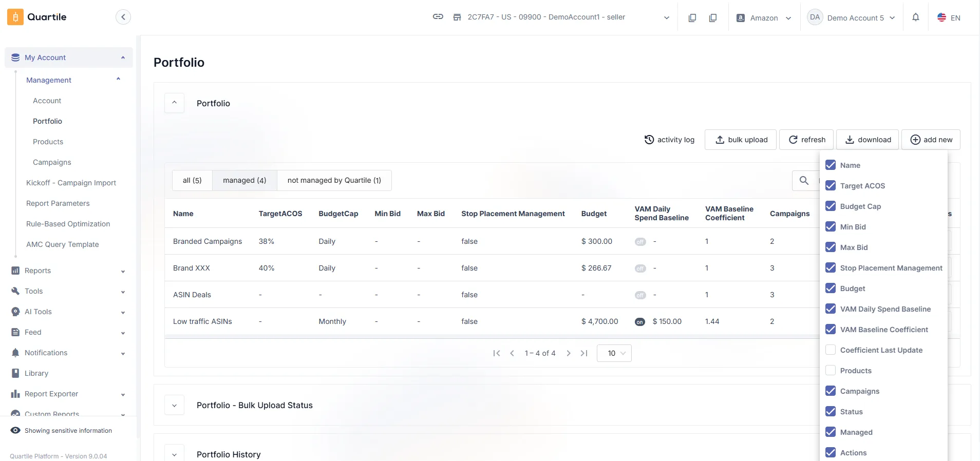The height and width of the screenshot is (461, 980).
Task: Click the Report Exporter chart icon
Action: pos(15,394)
